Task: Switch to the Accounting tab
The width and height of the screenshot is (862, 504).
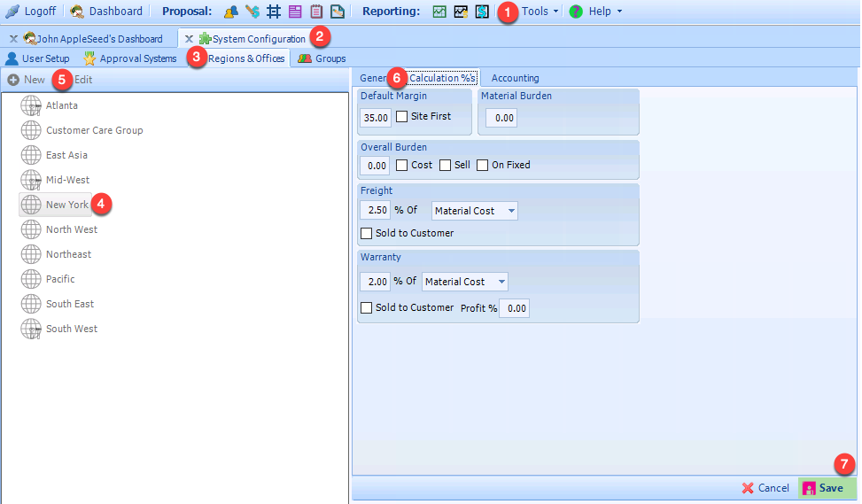Action: click(x=515, y=78)
